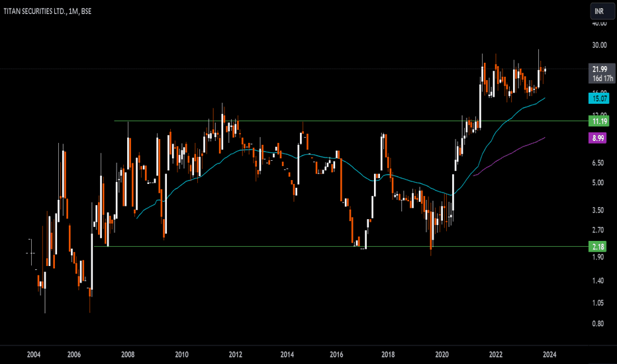Click the 0.80 price axis label

[x=598, y=324]
